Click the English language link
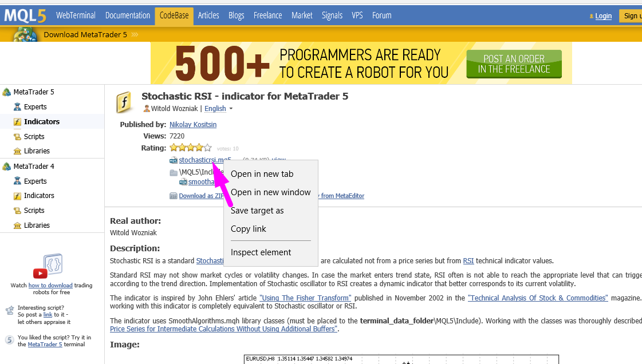The image size is (642, 364). coord(215,108)
